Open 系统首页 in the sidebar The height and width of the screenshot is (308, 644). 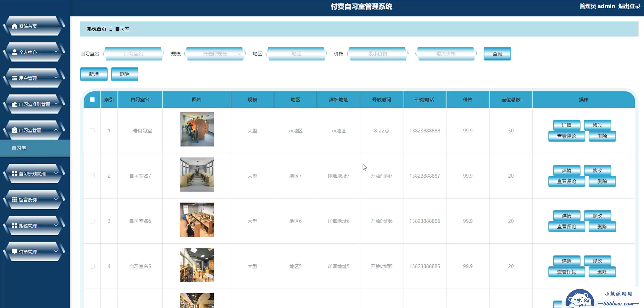point(34,26)
